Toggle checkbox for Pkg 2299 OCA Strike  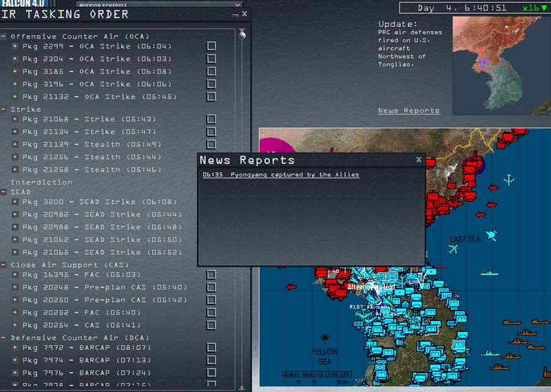coord(211,46)
